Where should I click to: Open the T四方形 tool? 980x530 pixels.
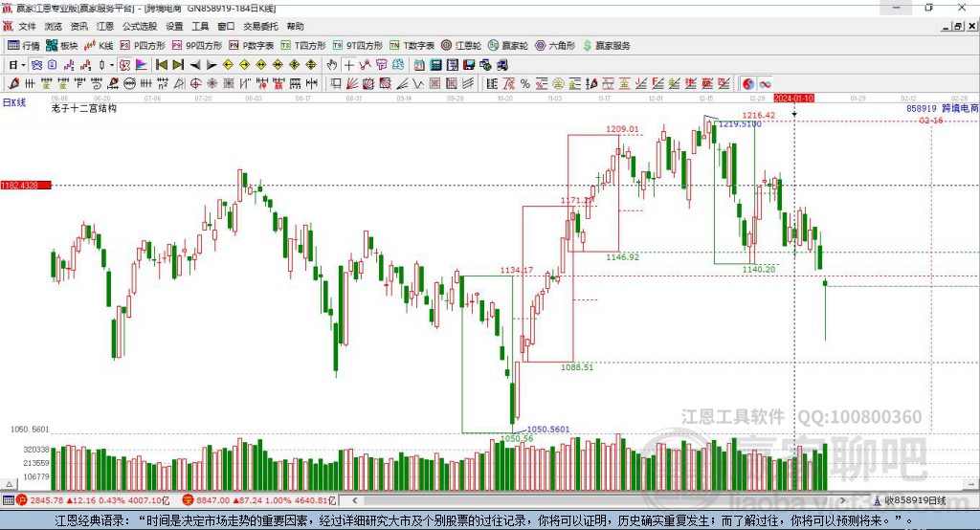pos(303,46)
